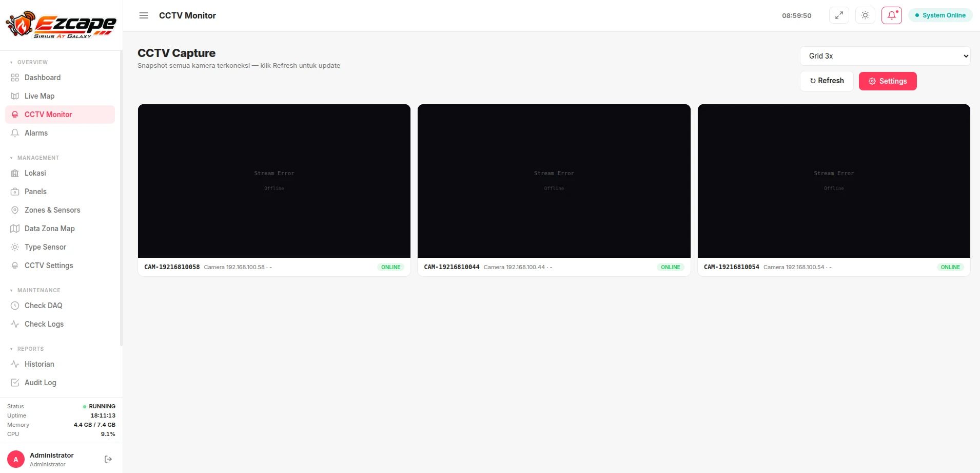
Task: Open Panels page
Action: coord(60,192)
